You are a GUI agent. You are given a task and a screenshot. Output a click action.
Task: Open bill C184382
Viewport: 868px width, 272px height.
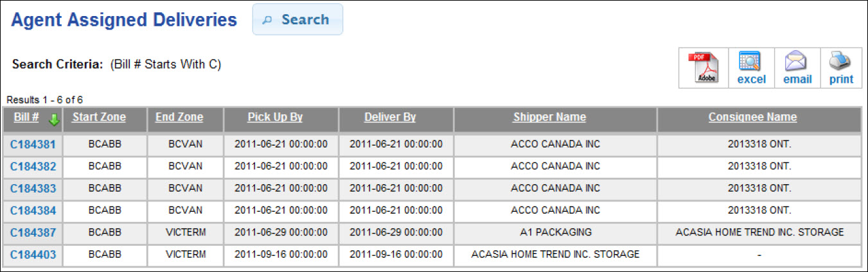pyautogui.click(x=33, y=167)
